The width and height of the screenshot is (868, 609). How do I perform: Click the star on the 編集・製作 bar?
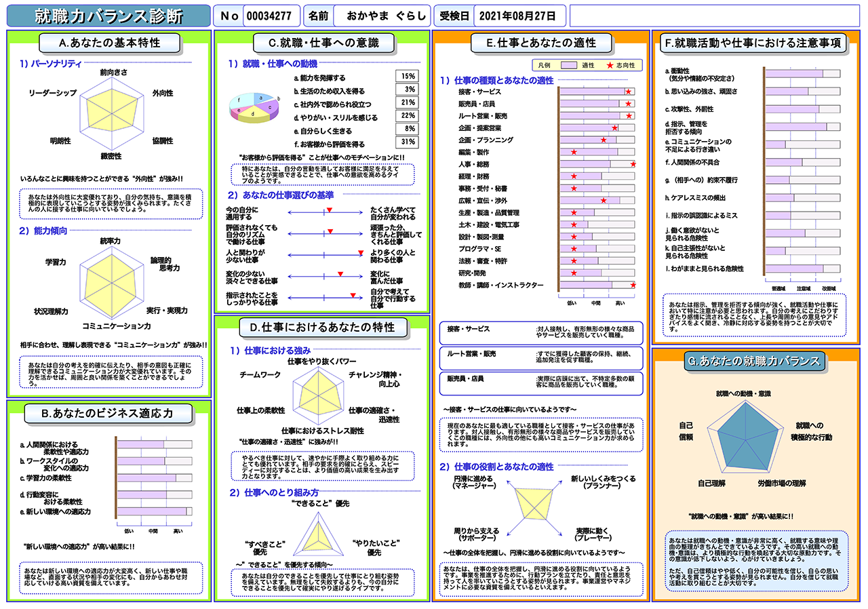click(574, 152)
